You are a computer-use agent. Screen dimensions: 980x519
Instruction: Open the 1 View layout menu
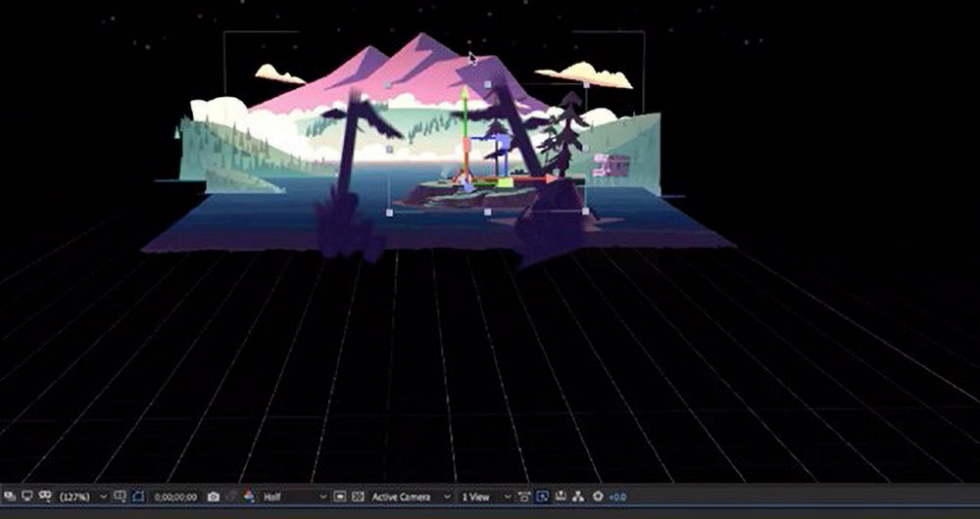[x=485, y=496]
